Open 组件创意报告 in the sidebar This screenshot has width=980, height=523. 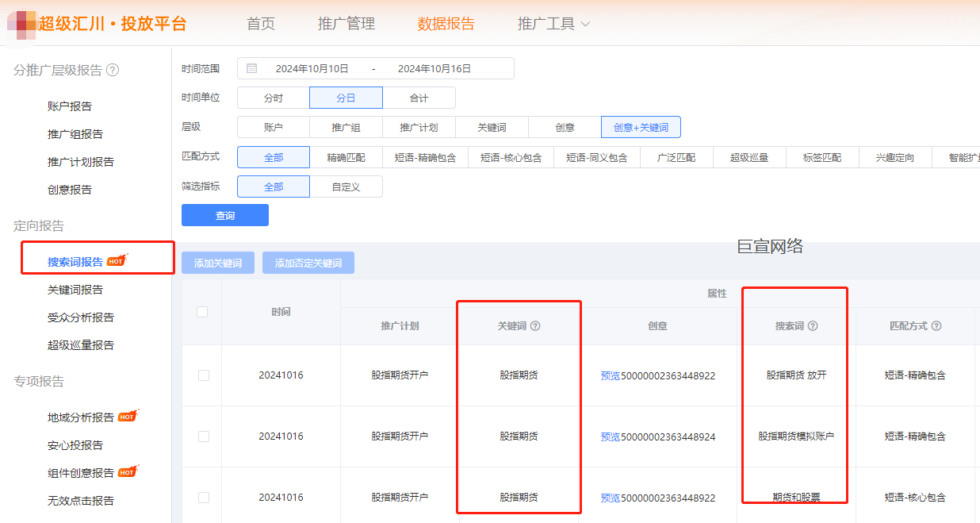point(81,473)
